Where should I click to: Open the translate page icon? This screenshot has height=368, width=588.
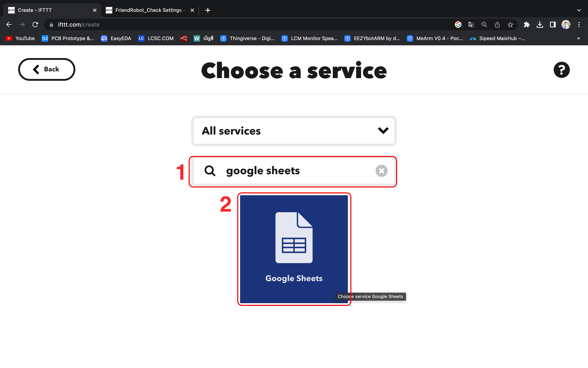pos(471,25)
